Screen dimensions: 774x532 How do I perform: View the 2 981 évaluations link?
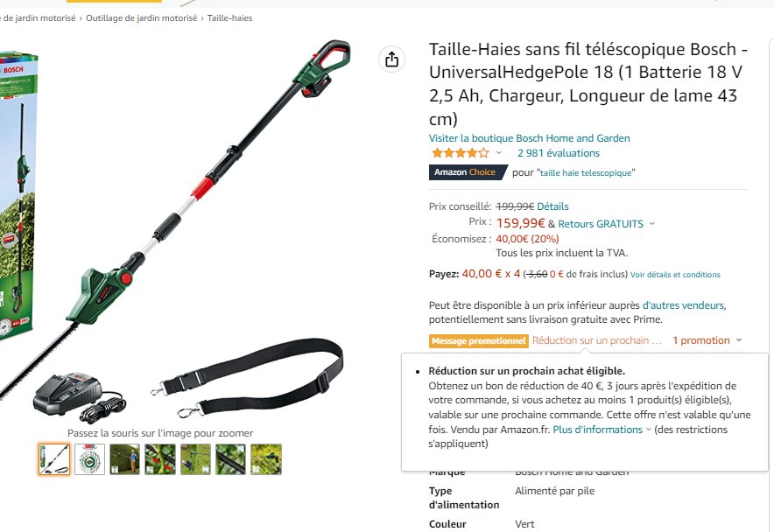tap(559, 153)
